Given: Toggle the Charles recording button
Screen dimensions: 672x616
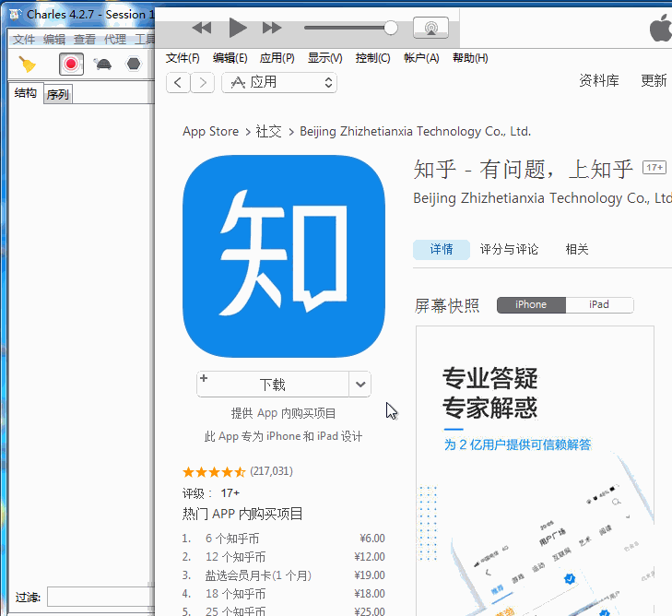Looking at the screenshot, I should click(x=71, y=64).
